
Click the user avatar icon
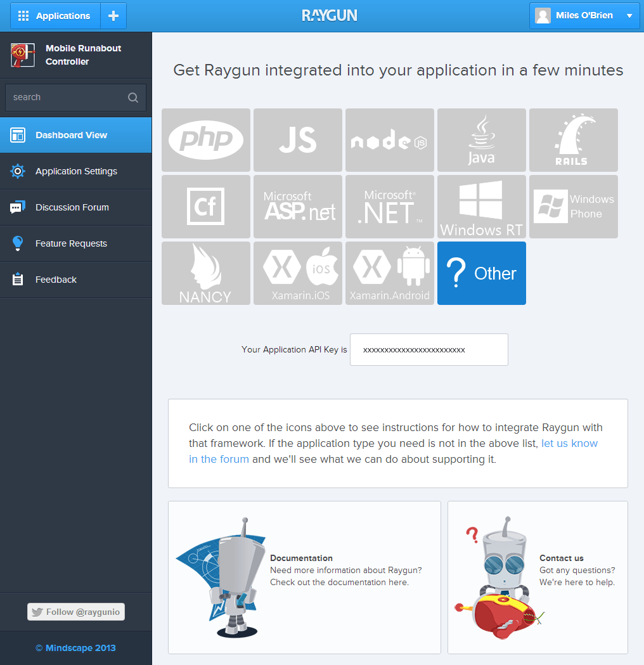pos(543,16)
